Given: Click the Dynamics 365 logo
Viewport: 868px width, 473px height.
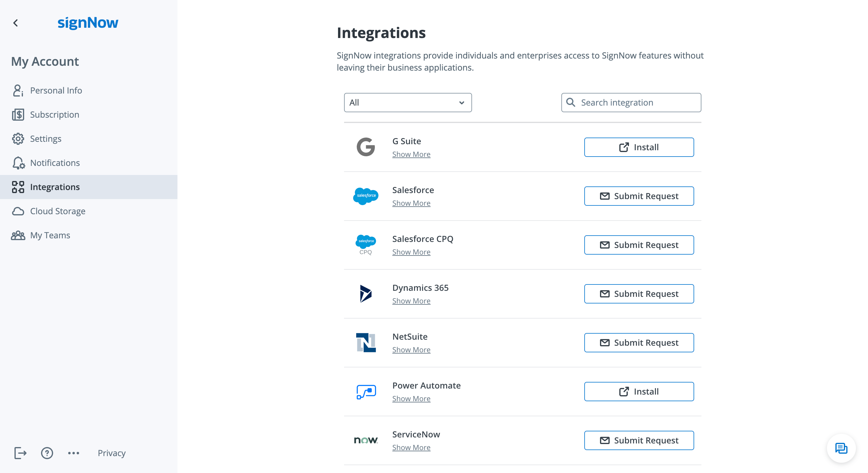Looking at the screenshot, I should click(x=365, y=294).
